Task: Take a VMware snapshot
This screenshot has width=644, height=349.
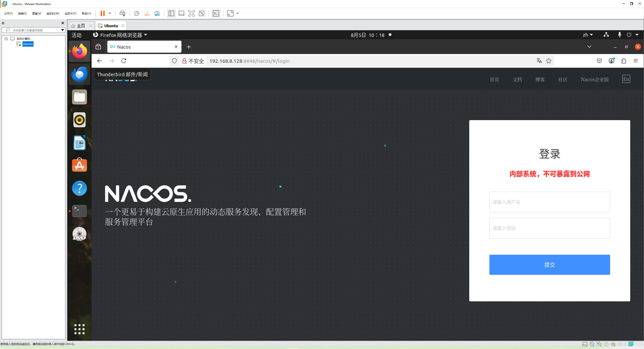Action: (137, 13)
